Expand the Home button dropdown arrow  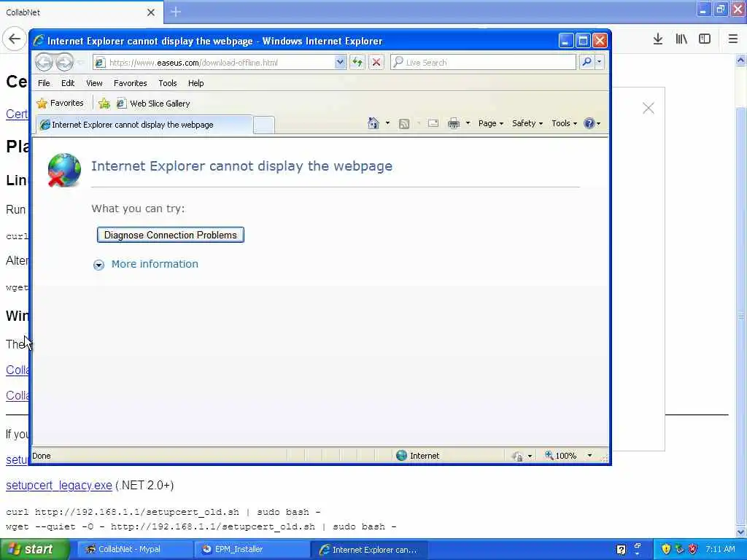tap(387, 123)
